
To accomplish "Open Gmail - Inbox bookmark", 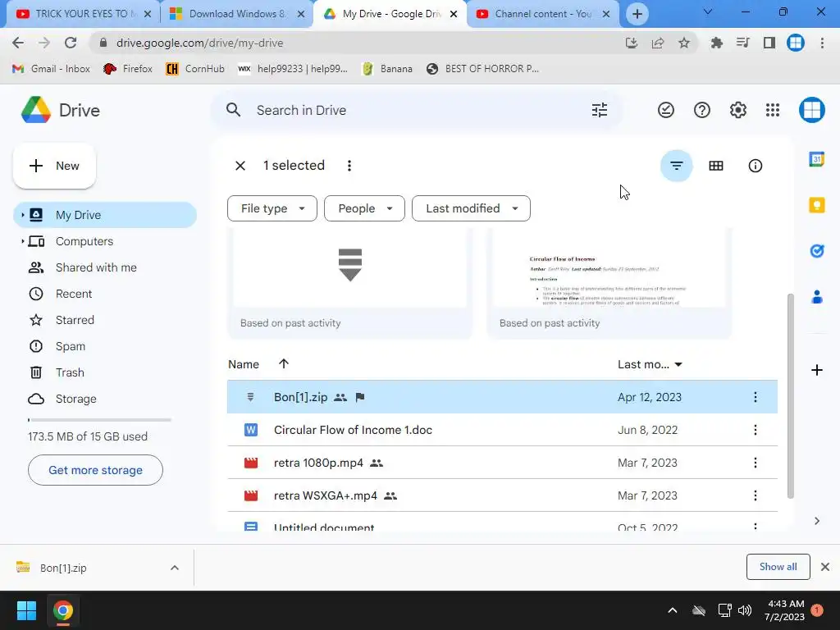I will 51,69.
